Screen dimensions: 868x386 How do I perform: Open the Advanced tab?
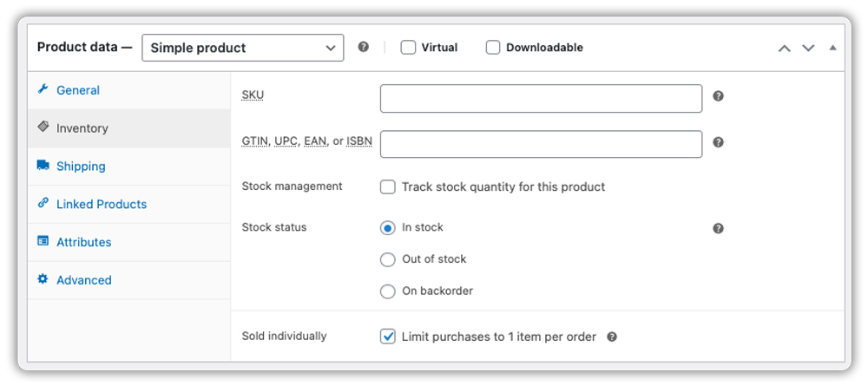click(x=129, y=280)
